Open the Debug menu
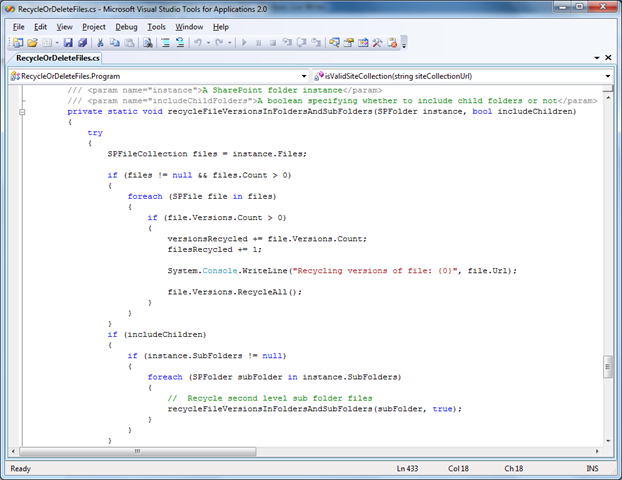Viewport: 622px width, 480px height. 126,27
